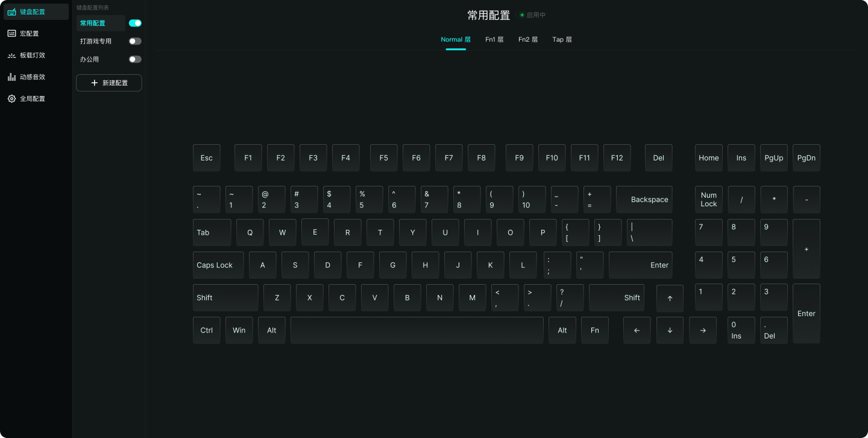
Task: Select the 办公用 profile in list
Action: pos(89,59)
